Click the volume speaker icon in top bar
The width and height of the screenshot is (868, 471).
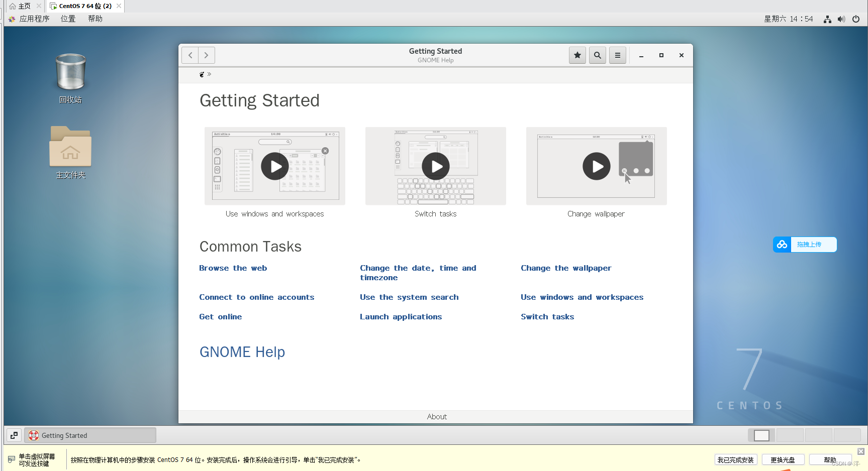841,19
